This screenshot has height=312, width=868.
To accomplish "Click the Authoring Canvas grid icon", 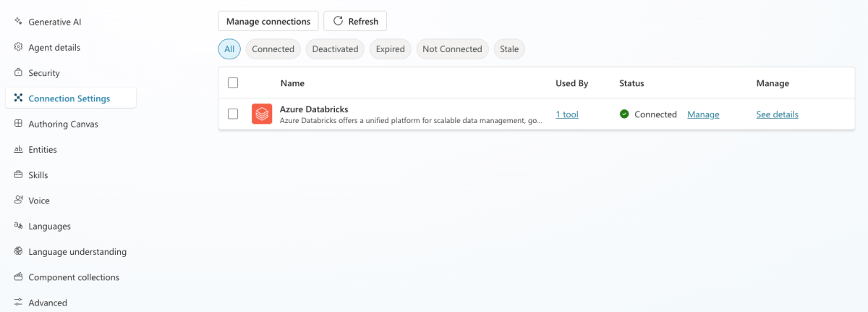I will tap(18, 124).
